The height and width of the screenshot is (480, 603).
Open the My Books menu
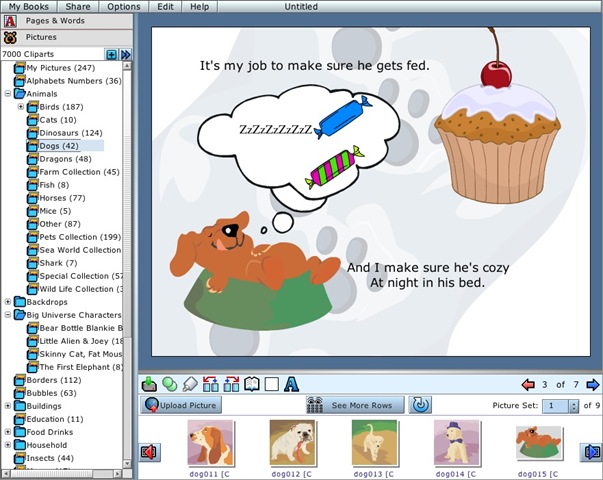click(x=29, y=7)
